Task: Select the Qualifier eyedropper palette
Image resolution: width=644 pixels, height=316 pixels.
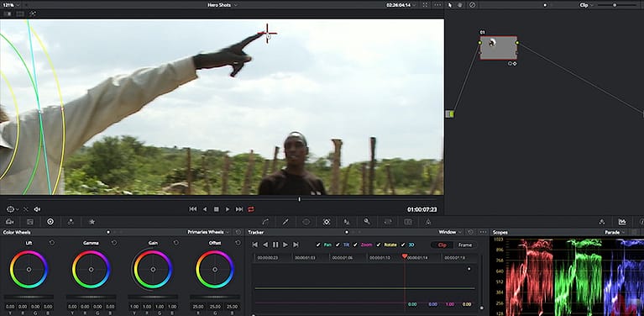Action: click(x=285, y=222)
